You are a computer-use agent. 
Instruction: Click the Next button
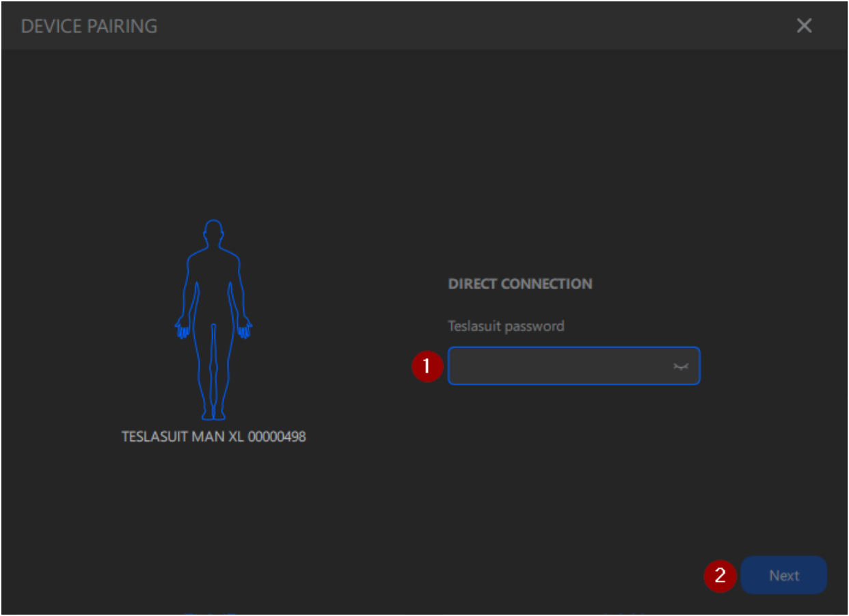(x=783, y=576)
